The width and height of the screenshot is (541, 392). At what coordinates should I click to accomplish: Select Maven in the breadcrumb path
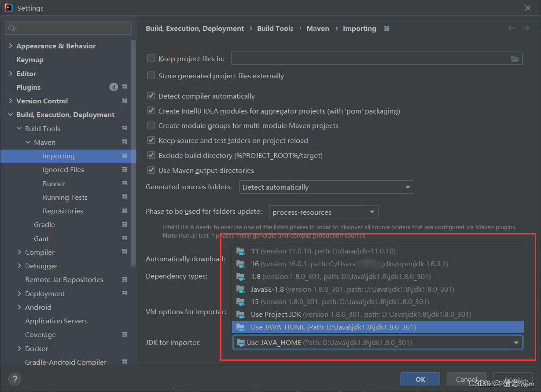(318, 28)
